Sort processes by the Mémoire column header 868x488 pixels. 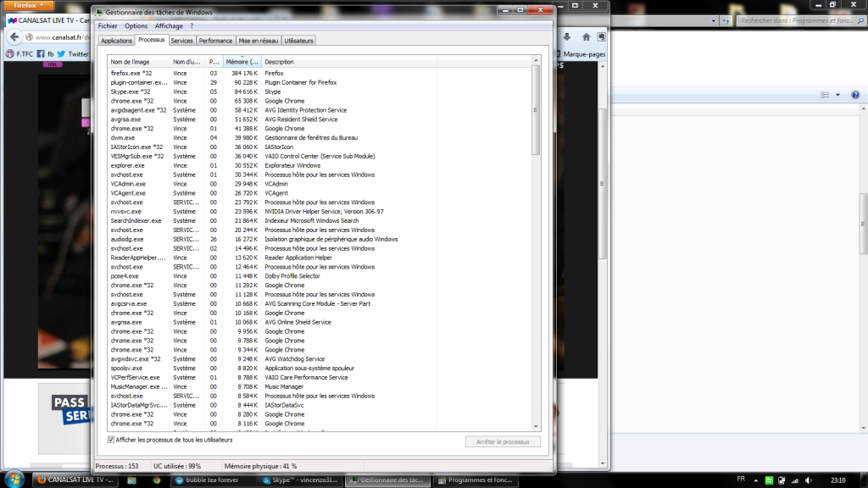point(243,62)
